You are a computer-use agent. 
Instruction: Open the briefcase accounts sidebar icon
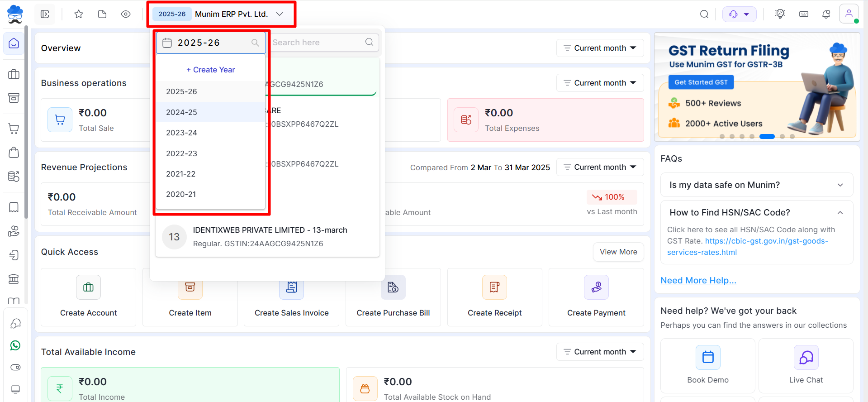[x=14, y=74]
